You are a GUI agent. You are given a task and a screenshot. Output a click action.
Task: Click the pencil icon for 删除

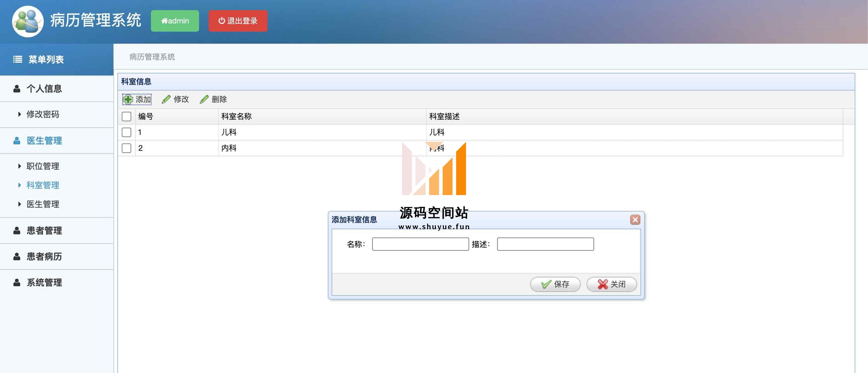point(204,99)
